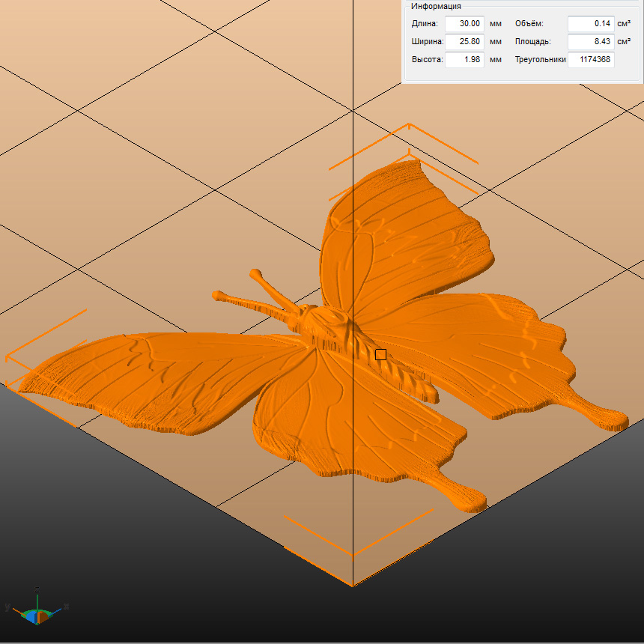Click the Объём volume field
Viewport: 644px width, 644px height.
pos(590,24)
